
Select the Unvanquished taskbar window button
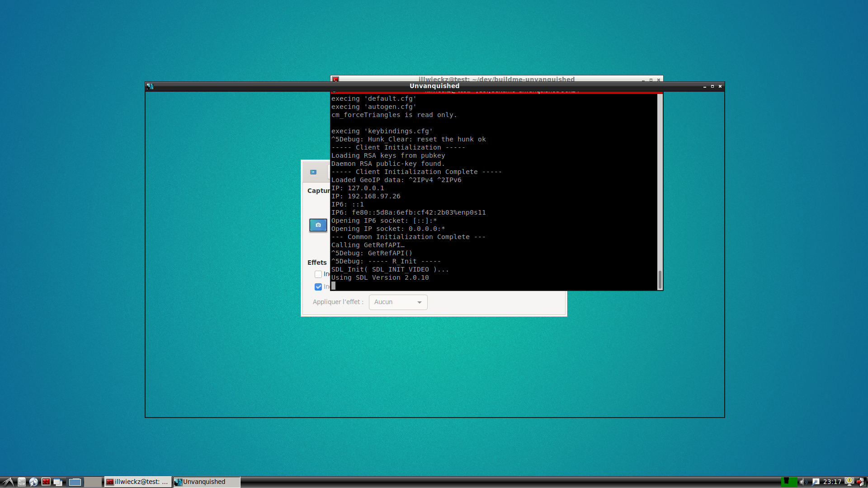pyautogui.click(x=206, y=482)
